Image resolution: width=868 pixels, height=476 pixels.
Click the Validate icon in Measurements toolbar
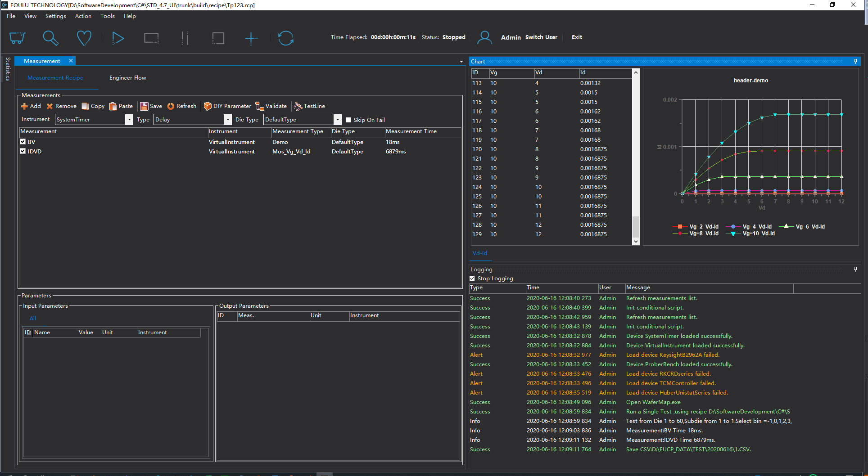pyautogui.click(x=260, y=106)
